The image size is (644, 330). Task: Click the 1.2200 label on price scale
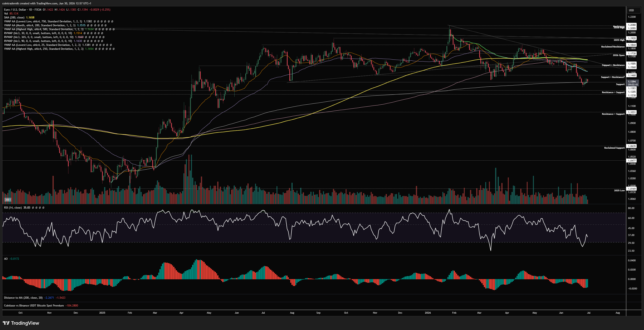point(632,17)
